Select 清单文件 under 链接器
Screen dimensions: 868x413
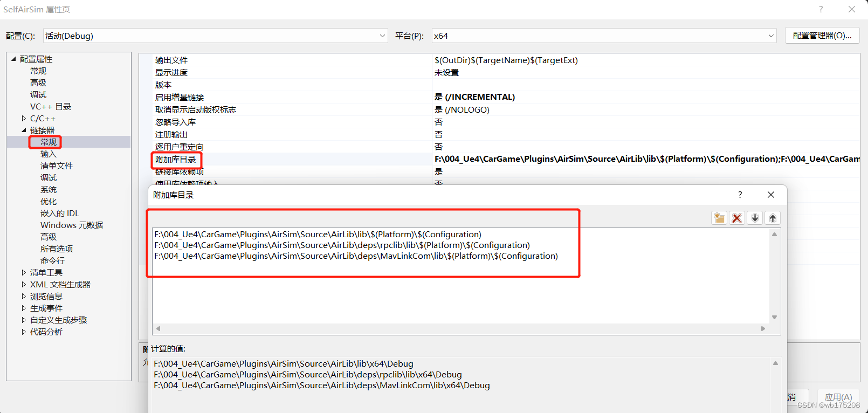(x=57, y=166)
